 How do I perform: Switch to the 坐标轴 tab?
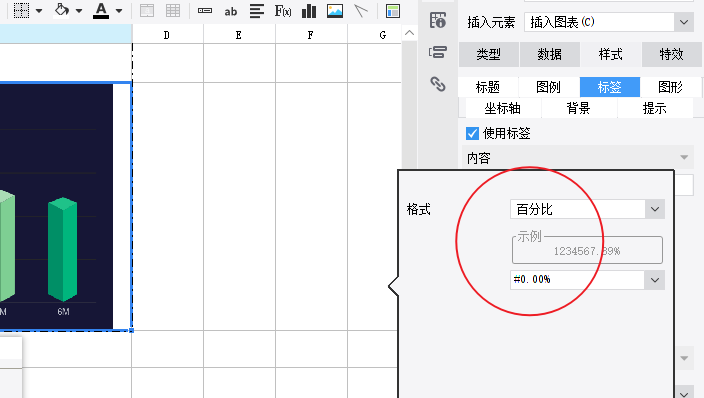502,108
